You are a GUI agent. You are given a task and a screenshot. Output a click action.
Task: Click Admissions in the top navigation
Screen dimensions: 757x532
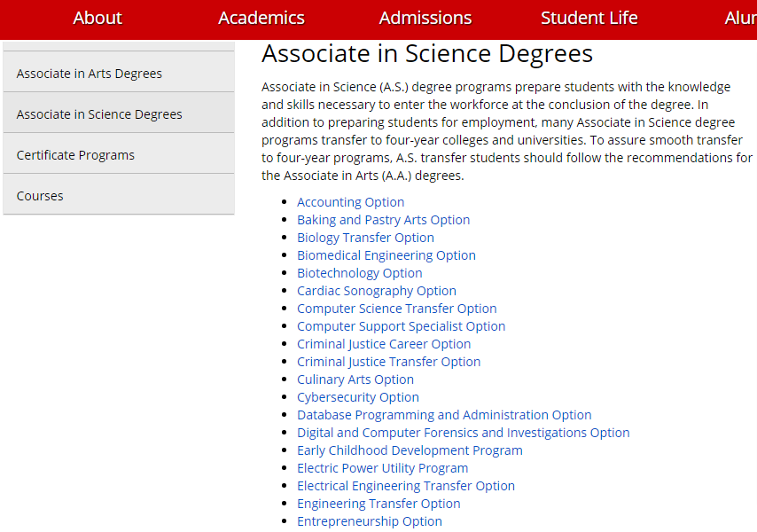click(x=425, y=18)
